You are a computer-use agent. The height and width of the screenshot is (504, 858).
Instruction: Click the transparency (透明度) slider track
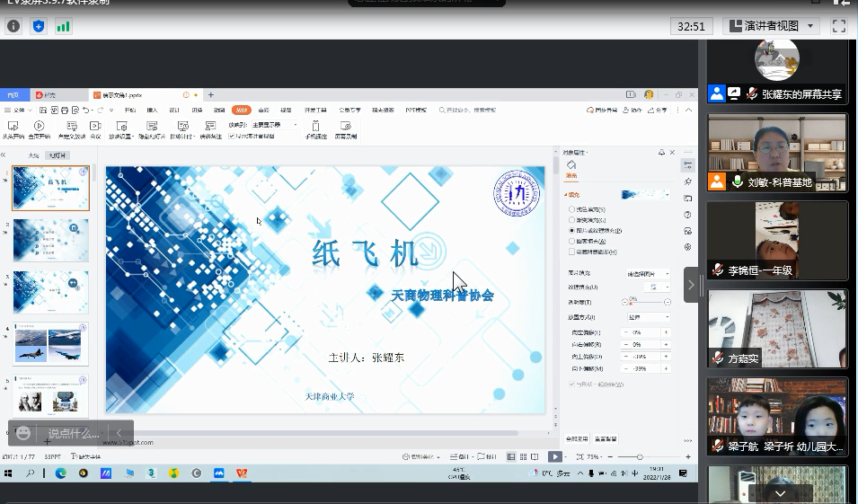click(x=647, y=303)
